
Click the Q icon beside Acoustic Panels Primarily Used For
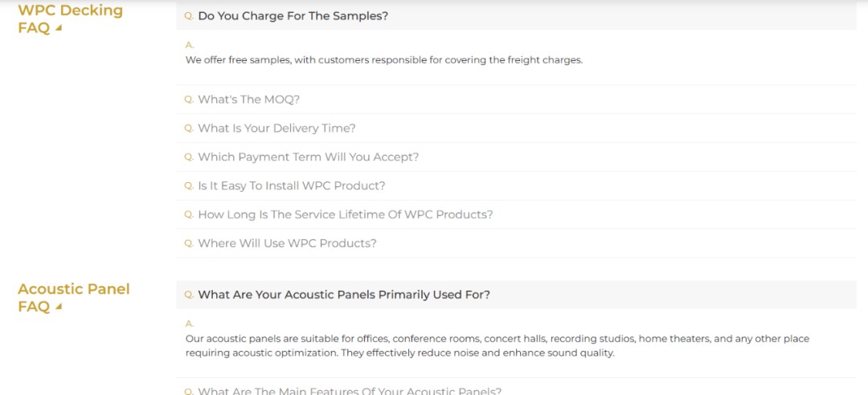[x=189, y=295]
